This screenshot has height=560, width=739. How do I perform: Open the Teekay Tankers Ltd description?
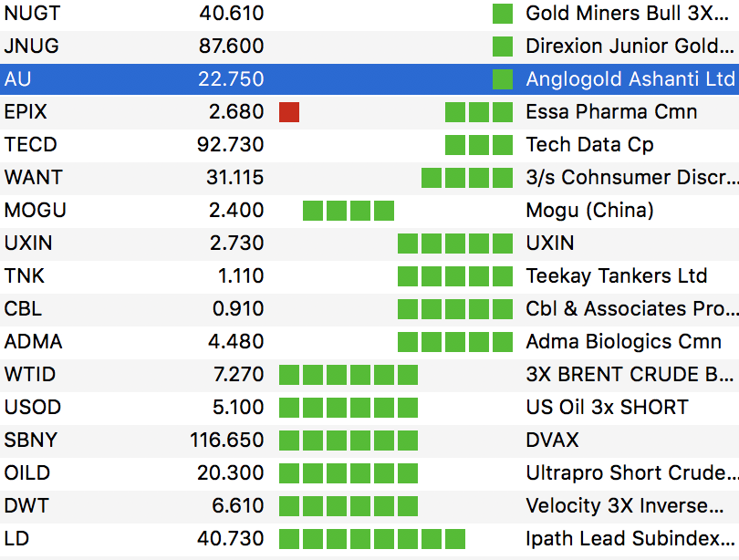coord(617,276)
